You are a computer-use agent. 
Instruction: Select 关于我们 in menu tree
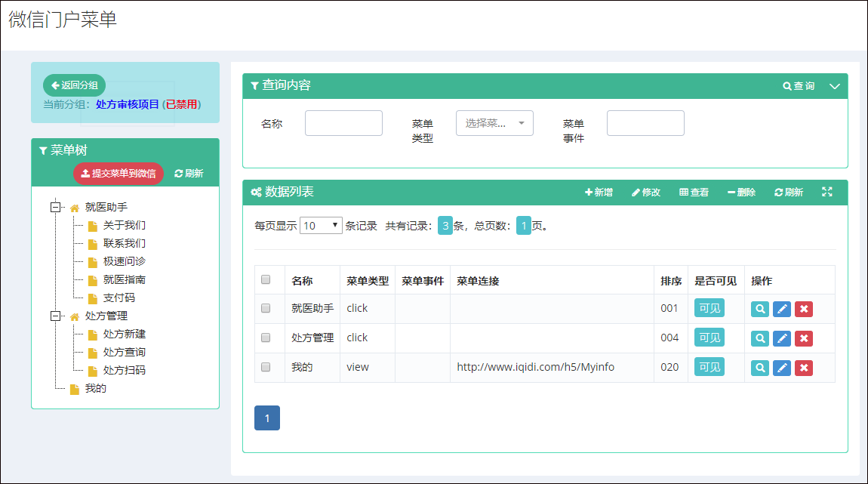point(124,225)
